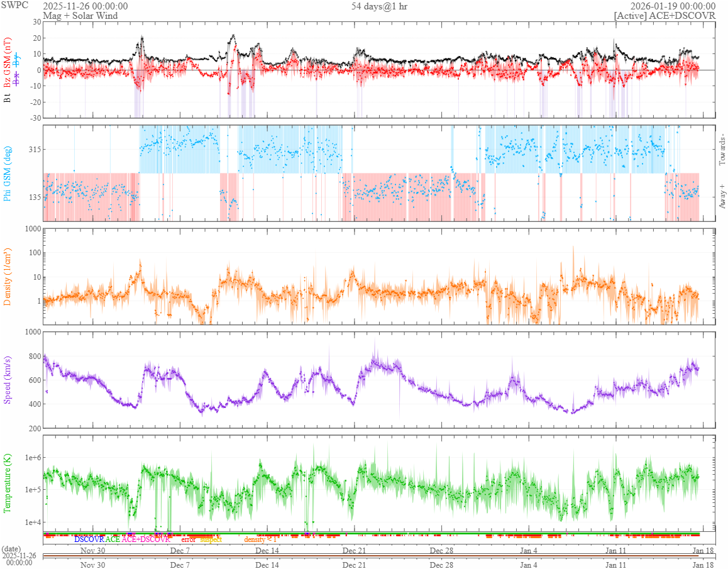Toggle the struck-through By series label
This screenshot has height=569, width=728.
click(17, 59)
